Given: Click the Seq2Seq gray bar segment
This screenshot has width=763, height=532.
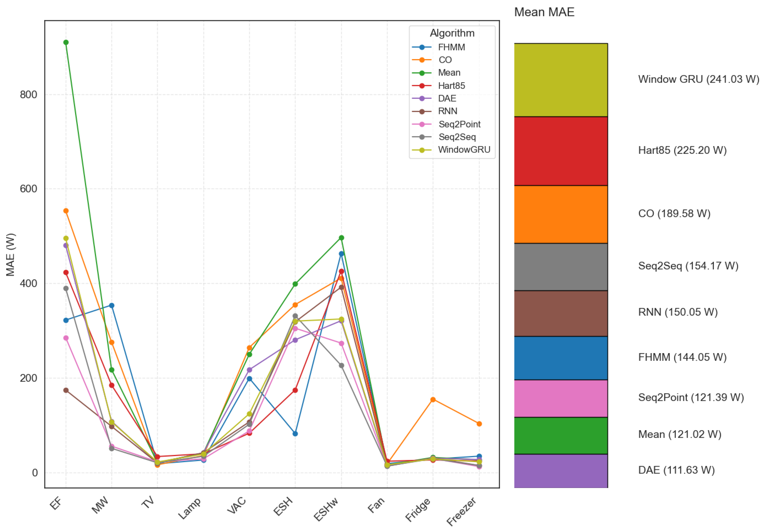Looking at the screenshot, I should [x=561, y=267].
